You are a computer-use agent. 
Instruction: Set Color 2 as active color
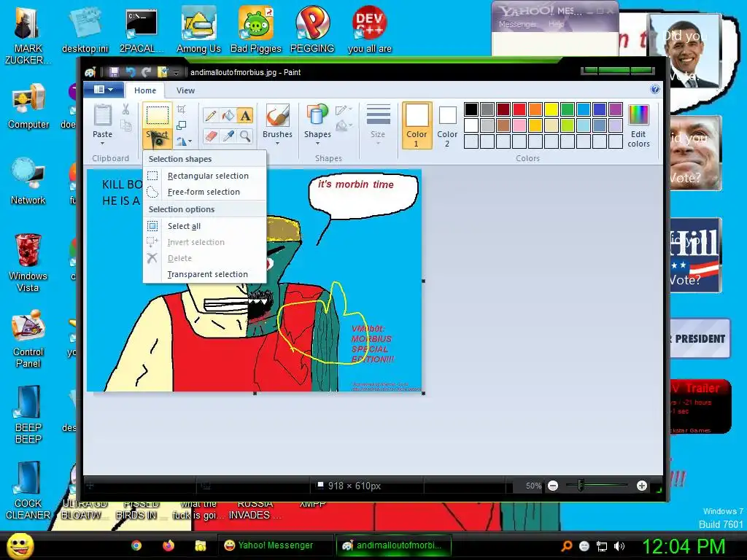(x=447, y=125)
